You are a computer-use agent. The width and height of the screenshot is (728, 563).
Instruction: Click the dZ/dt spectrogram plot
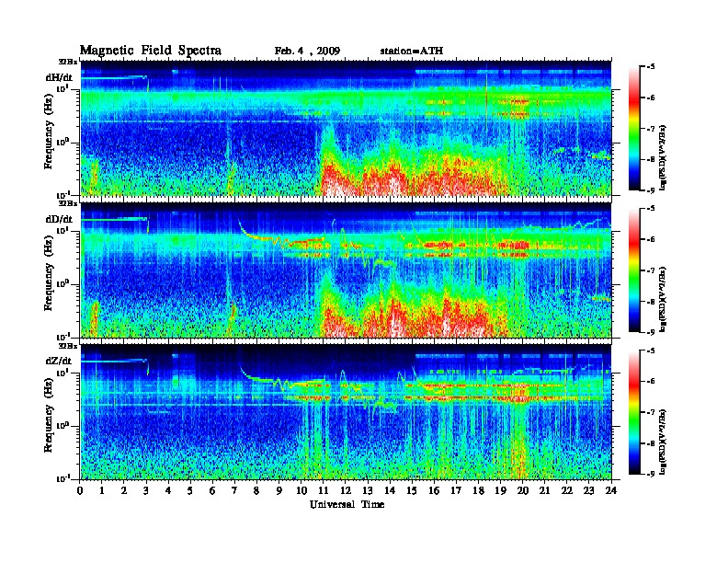tap(347, 411)
